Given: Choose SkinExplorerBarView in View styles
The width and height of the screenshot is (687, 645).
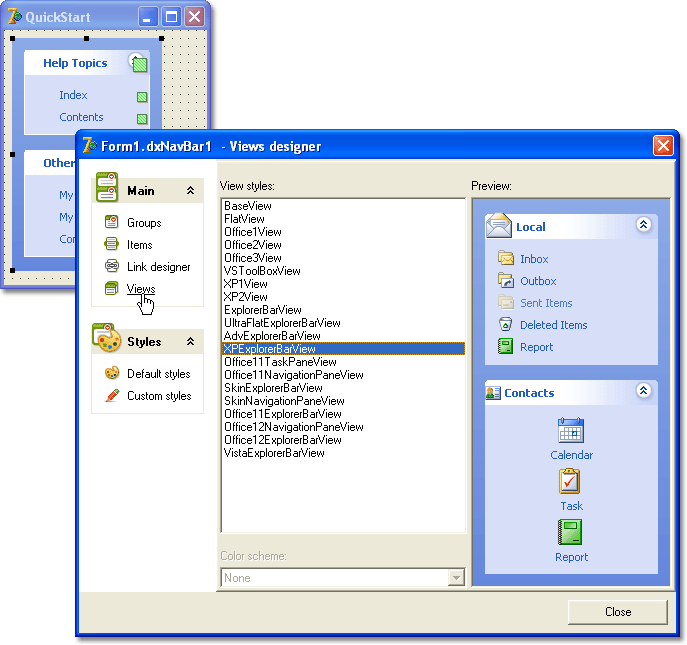Looking at the screenshot, I should [273, 388].
